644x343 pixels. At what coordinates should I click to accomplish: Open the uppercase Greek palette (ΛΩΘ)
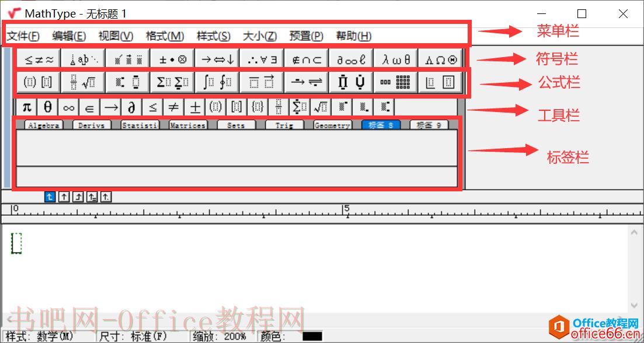441,60
